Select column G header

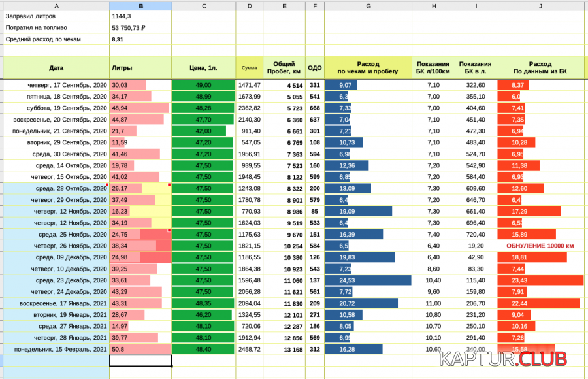(x=368, y=6)
